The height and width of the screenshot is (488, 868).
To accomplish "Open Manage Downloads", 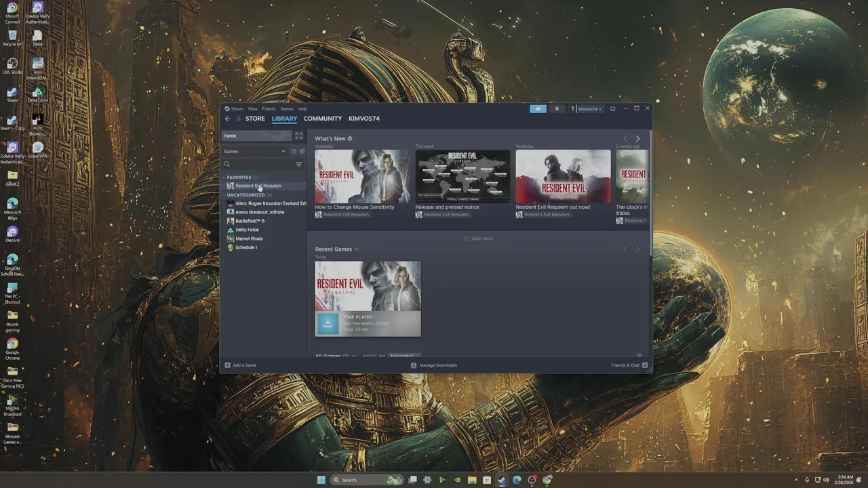I will coord(434,365).
